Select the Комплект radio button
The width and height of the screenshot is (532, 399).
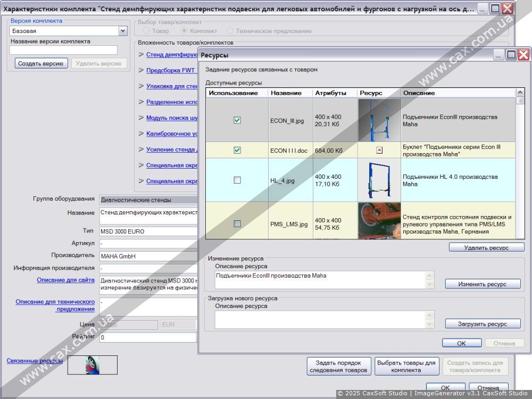pyautogui.click(x=185, y=31)
